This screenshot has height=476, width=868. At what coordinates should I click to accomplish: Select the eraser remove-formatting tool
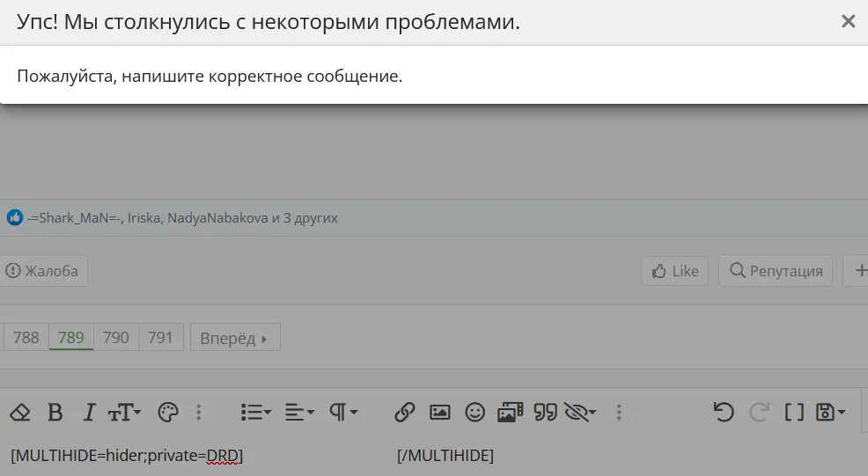click(20, 413)
